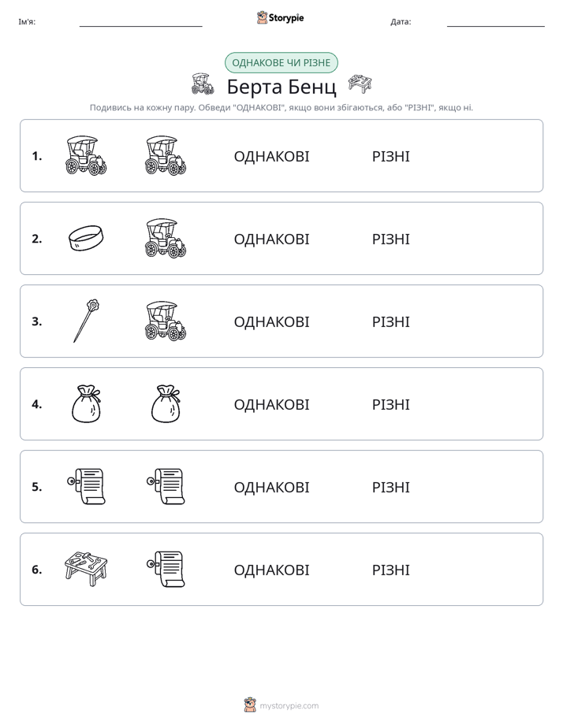Click the ОДНАКОВЕ ЧИ РІЗНЕ green badge

click(281, 63)
